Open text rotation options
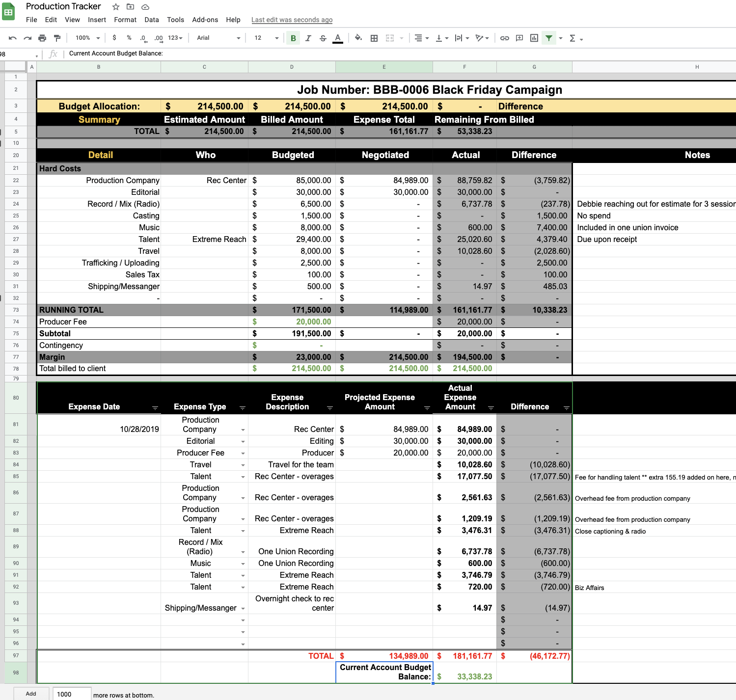The image size is (736, 700). coord(482,38)
